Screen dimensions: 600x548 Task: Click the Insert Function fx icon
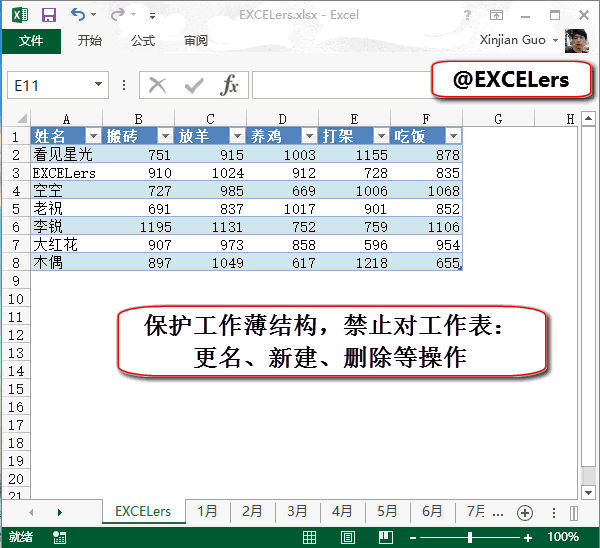(229, 85)
